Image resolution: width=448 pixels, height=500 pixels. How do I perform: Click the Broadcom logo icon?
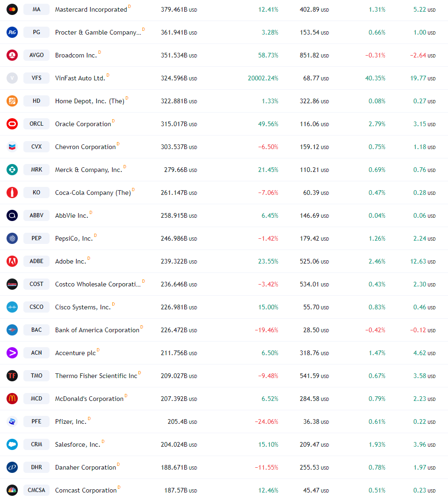pos(12,55)
